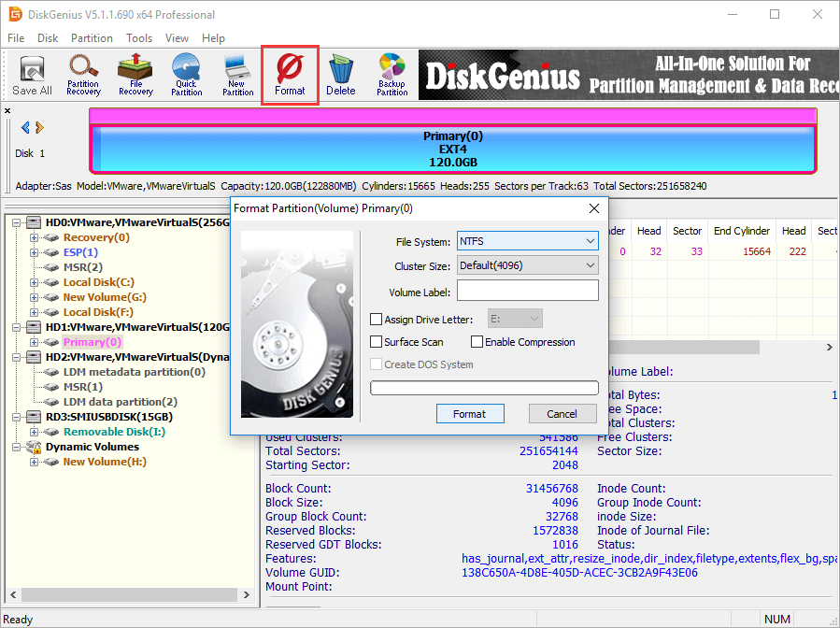Click the New Partition icon
Image resolution: width=840 pixels, height=628 pixels.
pyautogui.click(x=237, y=75)
